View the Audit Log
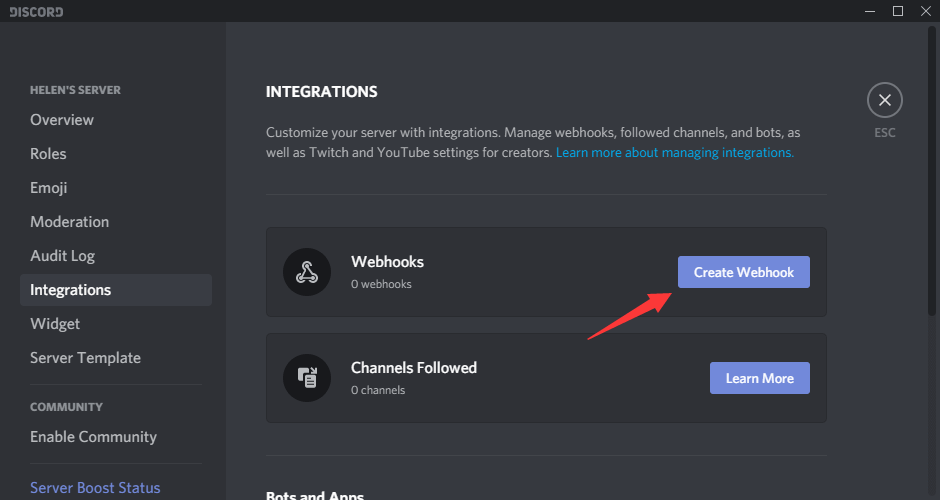This screenshot has width=940, height=500. click(63, 256)
